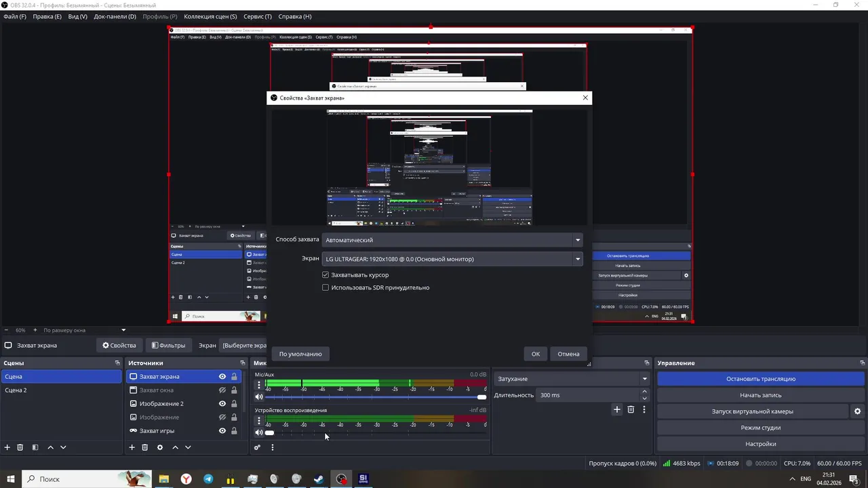The height and width of the screenshot is (488, 868).
Task: Click Отмена in properties dialog
Action: pyautogui.click(x=568, y=354)
